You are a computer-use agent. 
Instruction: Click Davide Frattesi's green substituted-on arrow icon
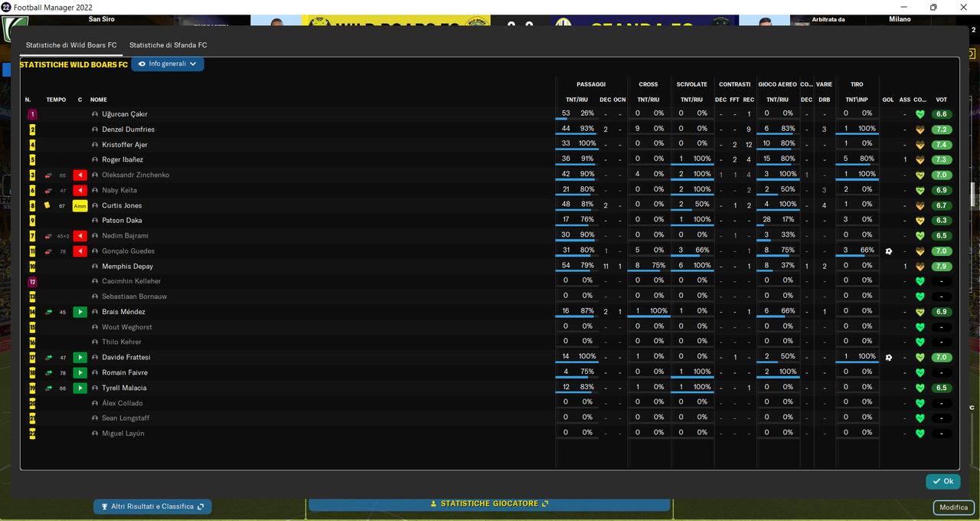click(x=80, y=358)
